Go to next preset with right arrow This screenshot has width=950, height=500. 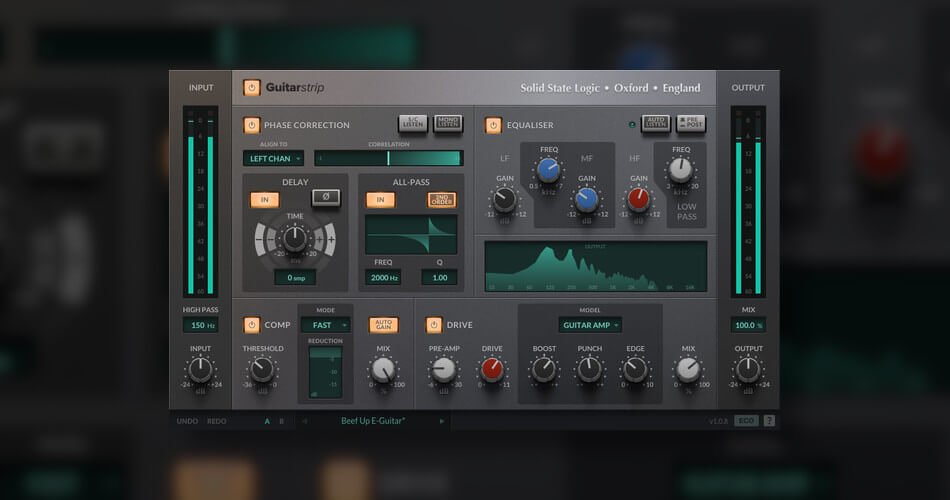point(441,421)
